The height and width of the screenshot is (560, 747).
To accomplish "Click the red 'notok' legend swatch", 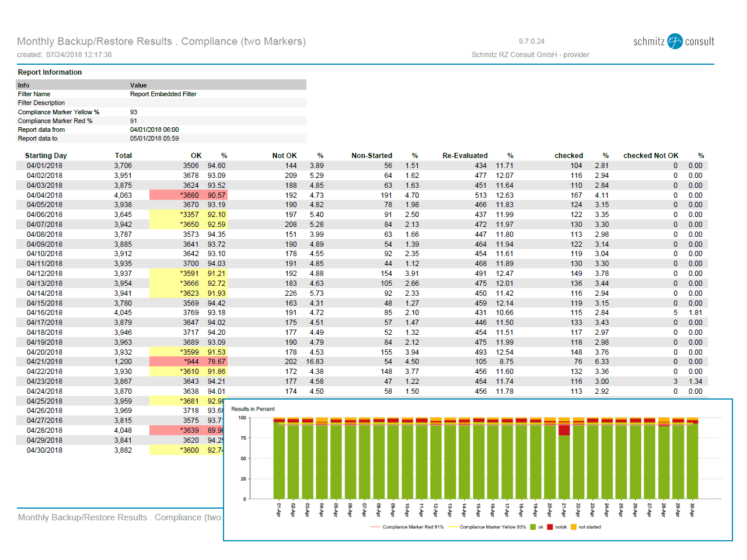I will point(550,527).
